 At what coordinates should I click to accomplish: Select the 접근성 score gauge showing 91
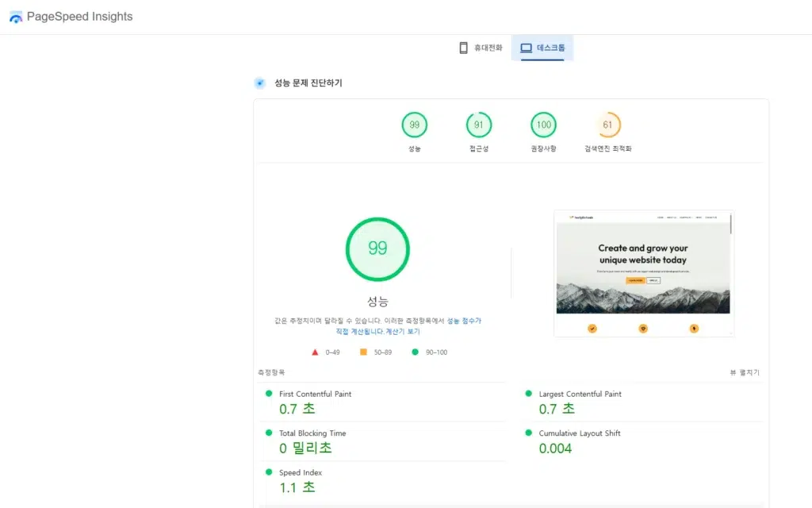pos(479,125)
